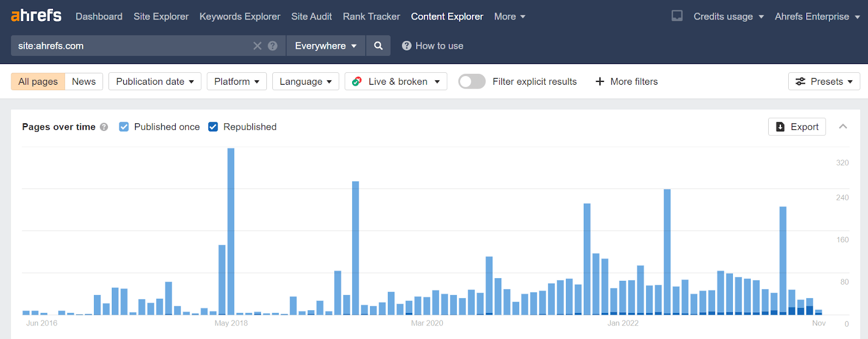Image resolution: width=868 pixels, height=339 pixels.
Task: Go to Dashboard
Action: pos(99,16)
